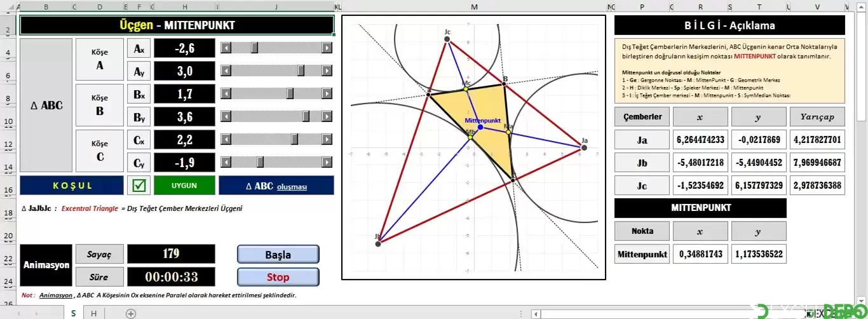Select the Bx value cell 1,7

(x=185, y=94)
